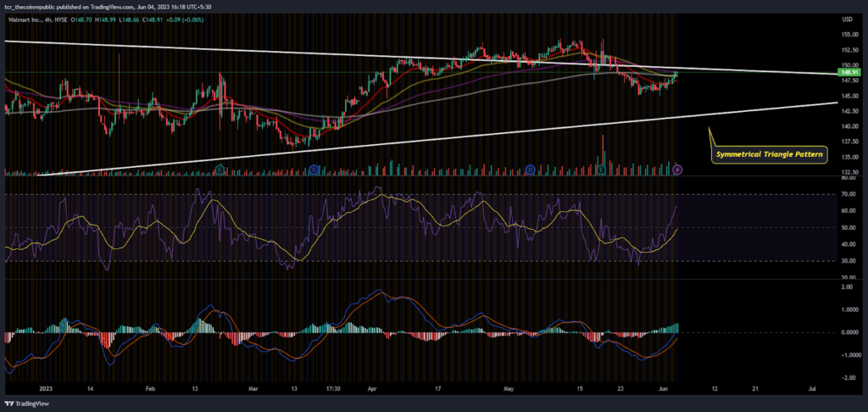
Task: Click the 132.50 price axis label
Action: pyautogui.click(x=849, y=172)
